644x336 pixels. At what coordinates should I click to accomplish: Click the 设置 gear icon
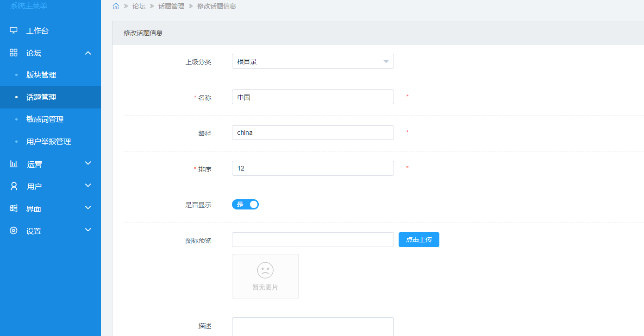click(x=13, y=231)
